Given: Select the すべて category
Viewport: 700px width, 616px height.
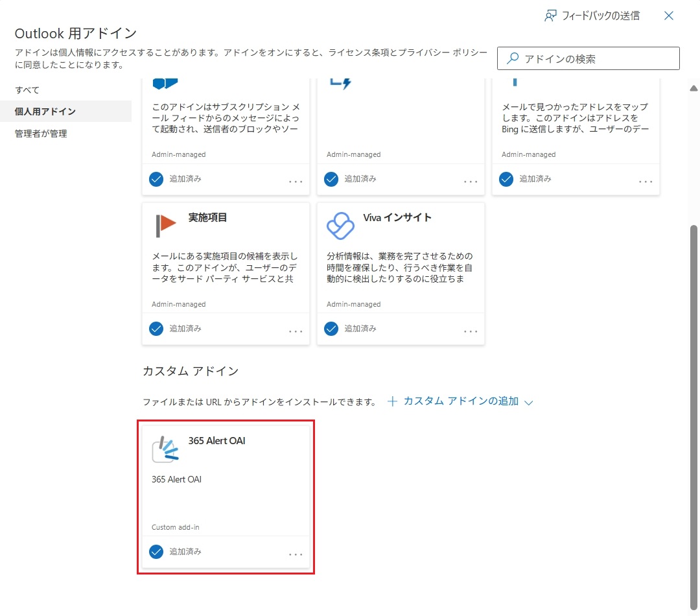Looking at the screenshot, I should point(27,89).
